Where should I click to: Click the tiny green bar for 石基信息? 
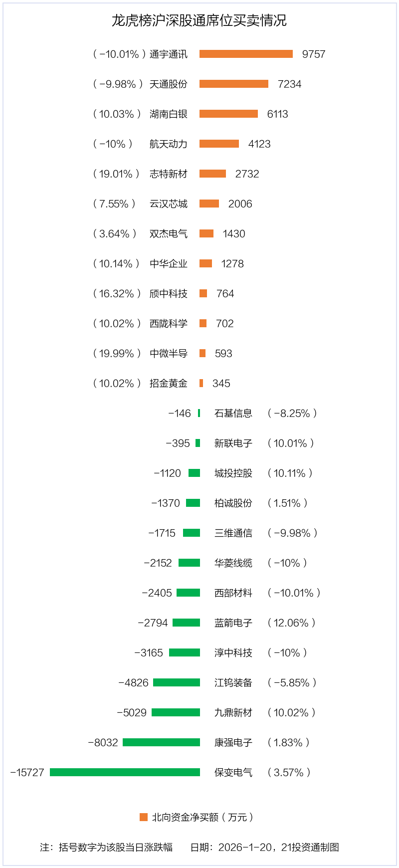[199, 413]
